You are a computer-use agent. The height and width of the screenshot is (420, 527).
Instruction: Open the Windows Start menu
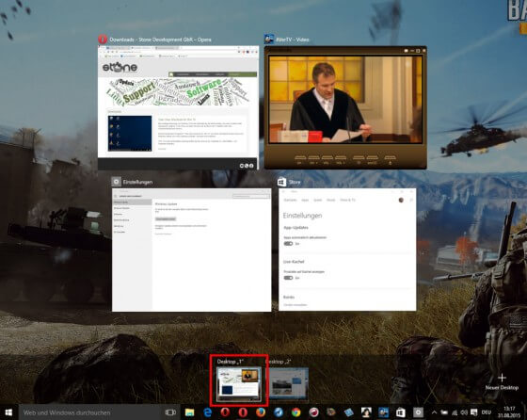(8, 412)
